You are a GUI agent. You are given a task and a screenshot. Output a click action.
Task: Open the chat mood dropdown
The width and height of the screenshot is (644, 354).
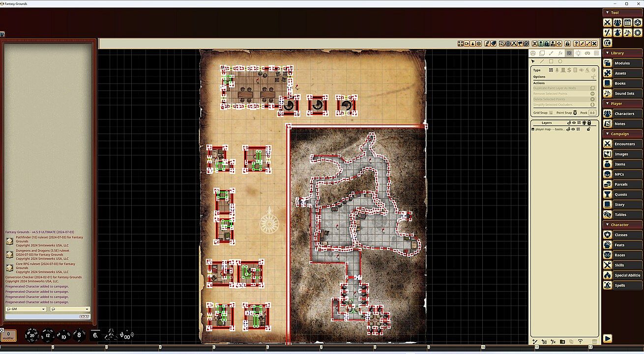70,309
